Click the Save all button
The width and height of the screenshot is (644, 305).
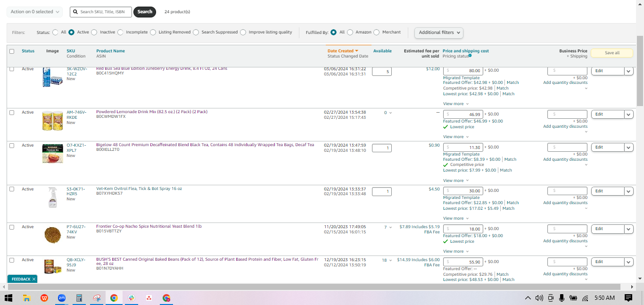coord(612,53)
